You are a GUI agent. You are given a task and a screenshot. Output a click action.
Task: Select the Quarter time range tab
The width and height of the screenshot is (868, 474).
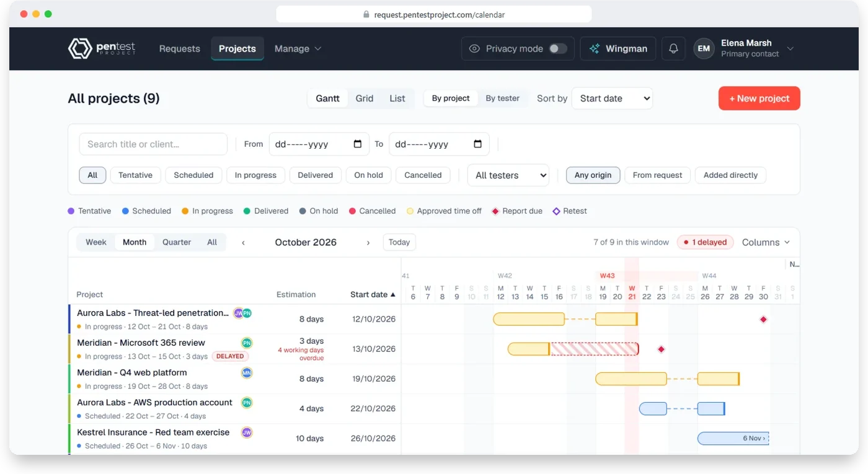click(x=177, y=242)
